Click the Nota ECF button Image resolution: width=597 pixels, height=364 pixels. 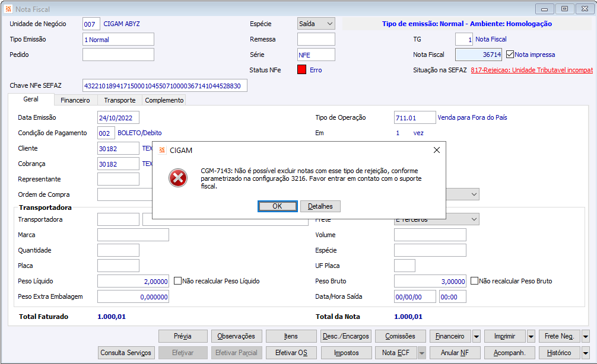click(396, 353)
